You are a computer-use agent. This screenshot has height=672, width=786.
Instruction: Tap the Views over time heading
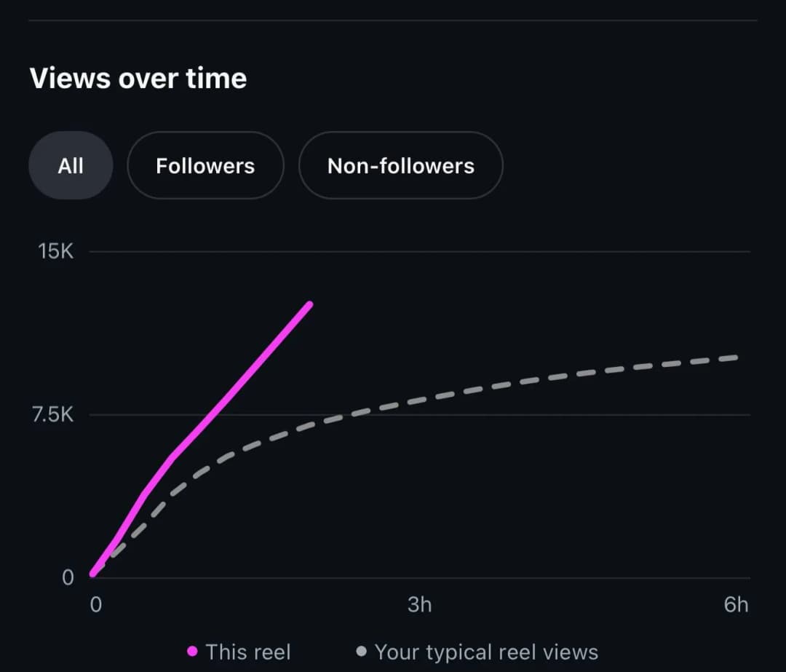138,78
